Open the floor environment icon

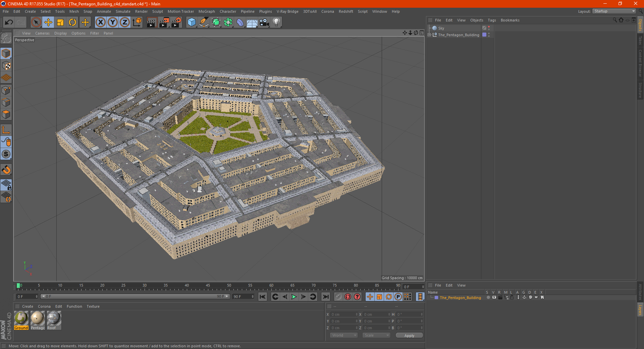pos(252,22)
